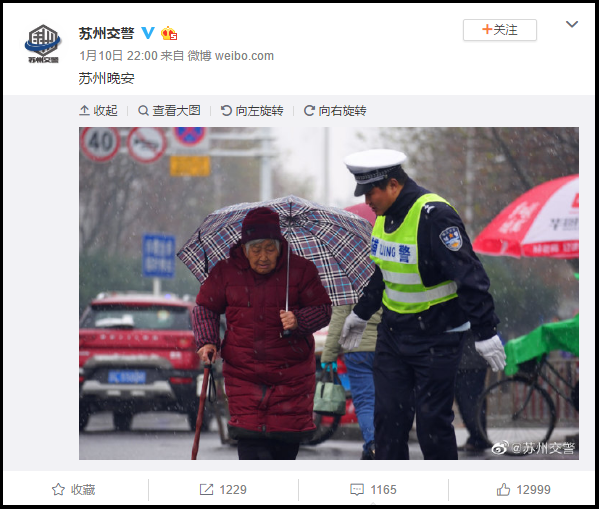Rotate the image right with 向右旋转
This screenshot has width=599, height=509.
[x=335, y=111]
